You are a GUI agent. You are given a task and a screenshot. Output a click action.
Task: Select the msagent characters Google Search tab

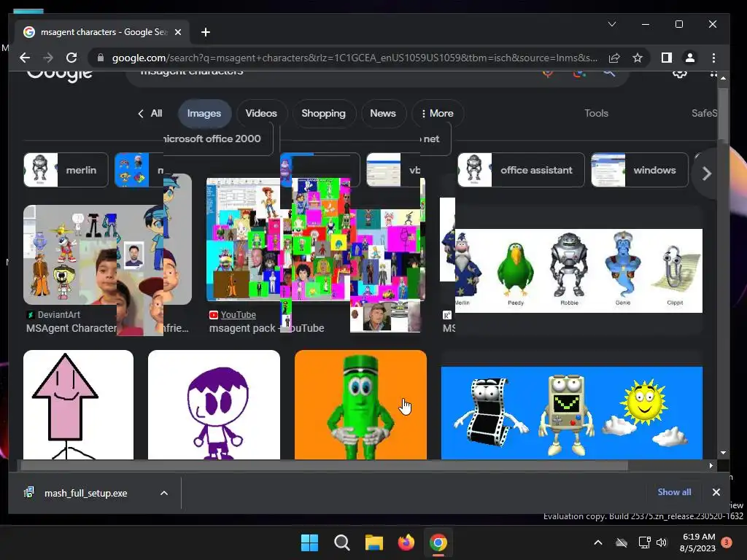click(x=102, y=32)
